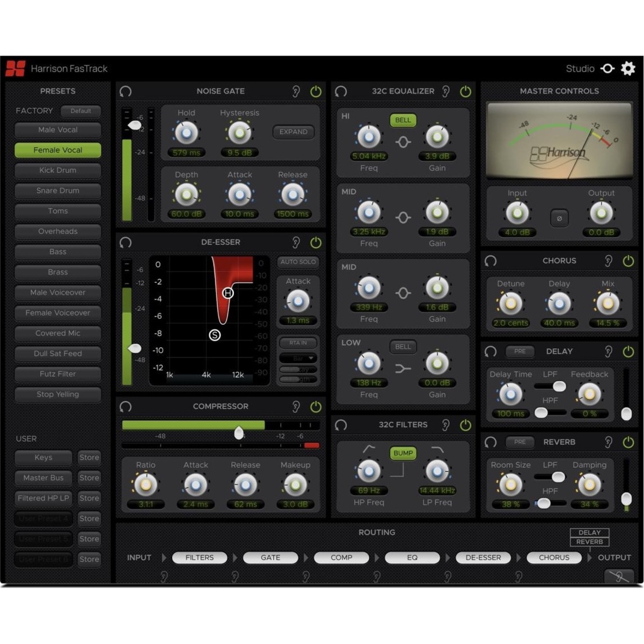Click PRE button in Reverb section

pyautogui.click(x=520, y=442)
